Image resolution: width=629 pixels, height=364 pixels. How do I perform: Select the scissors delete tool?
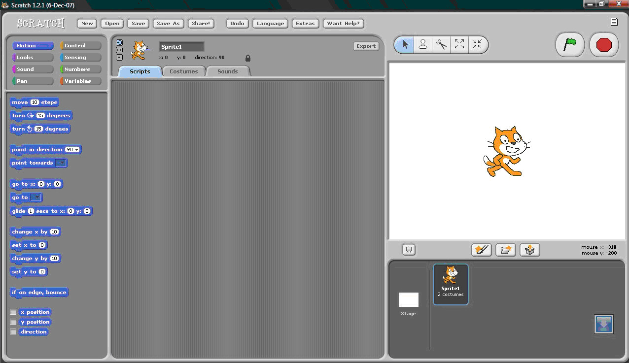(441, 44)
